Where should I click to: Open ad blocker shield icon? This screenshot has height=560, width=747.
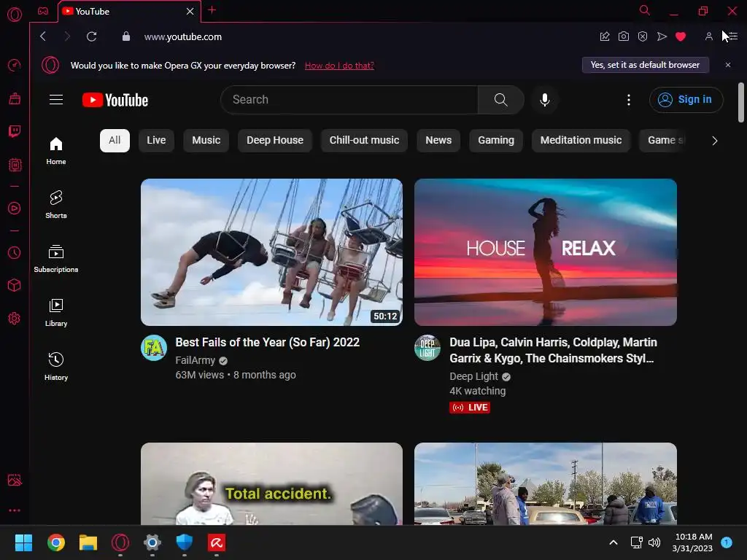(642, 36)
